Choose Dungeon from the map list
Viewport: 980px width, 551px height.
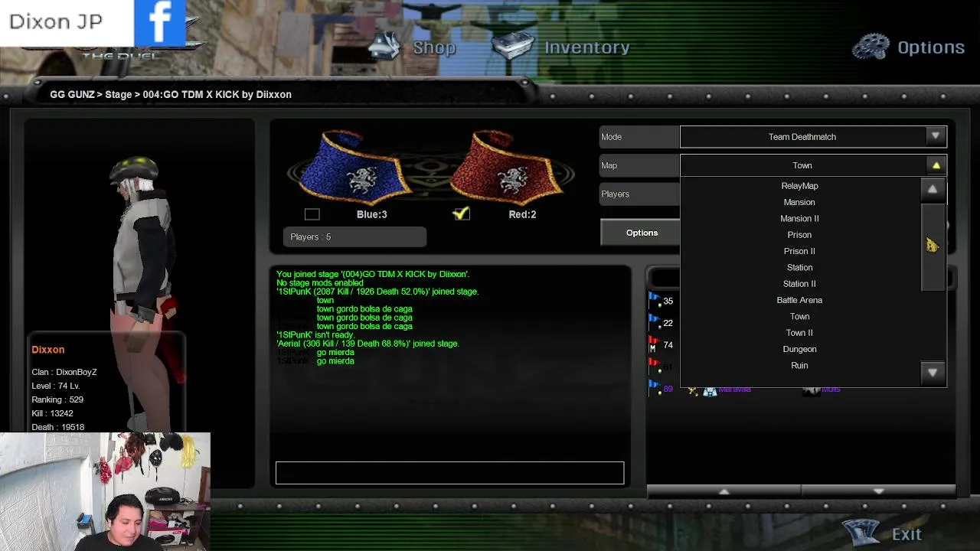[799, 349]
